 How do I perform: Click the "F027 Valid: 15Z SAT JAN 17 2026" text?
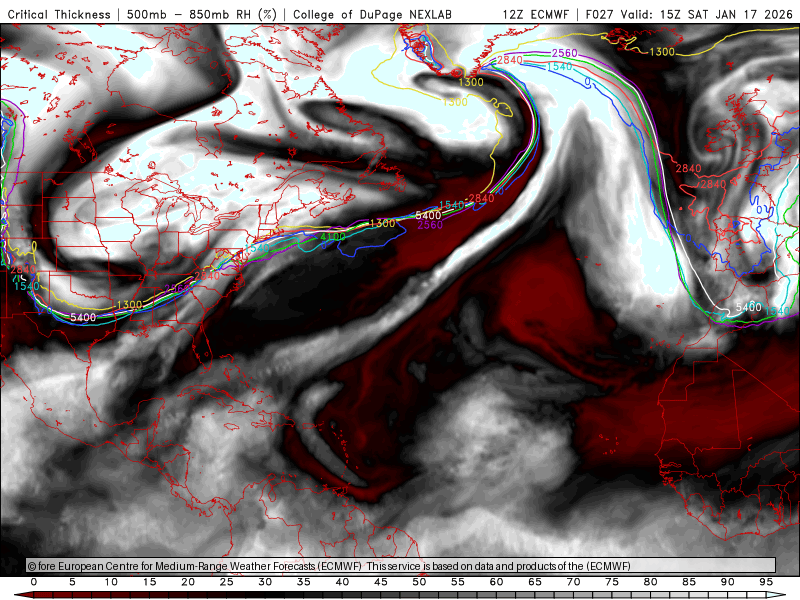(689, 14)
